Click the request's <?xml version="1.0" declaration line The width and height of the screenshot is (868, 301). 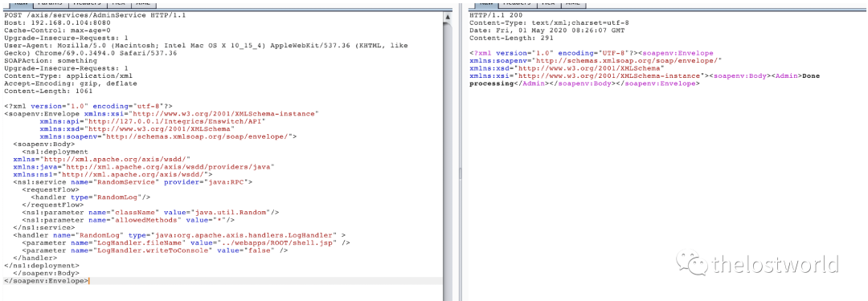click(x=88, y=106)
